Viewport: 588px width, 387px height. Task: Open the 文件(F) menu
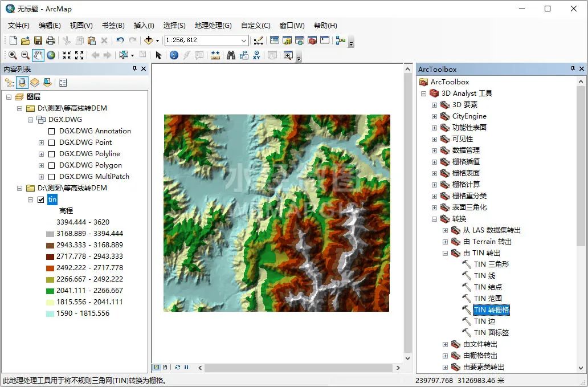(19, 26)
